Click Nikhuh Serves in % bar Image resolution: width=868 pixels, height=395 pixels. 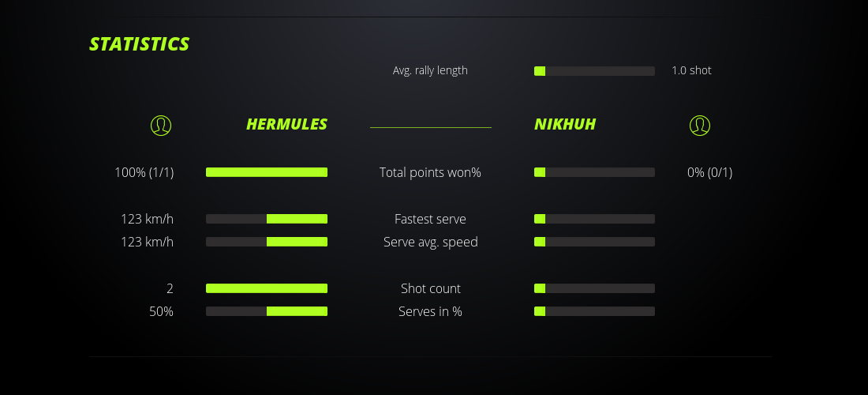click(594, 311)
